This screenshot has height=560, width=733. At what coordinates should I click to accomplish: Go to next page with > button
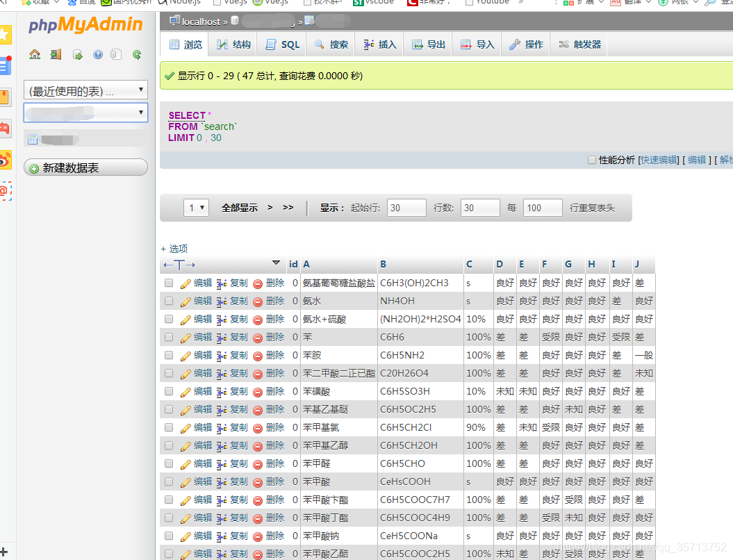point(270,208)
